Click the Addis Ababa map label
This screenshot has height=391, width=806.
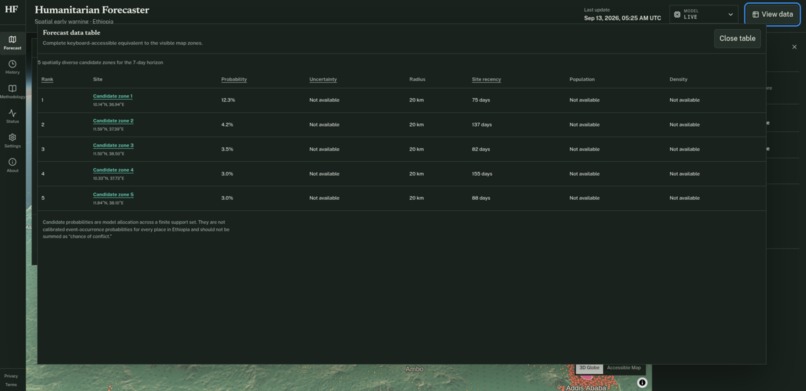click(586, 388)
